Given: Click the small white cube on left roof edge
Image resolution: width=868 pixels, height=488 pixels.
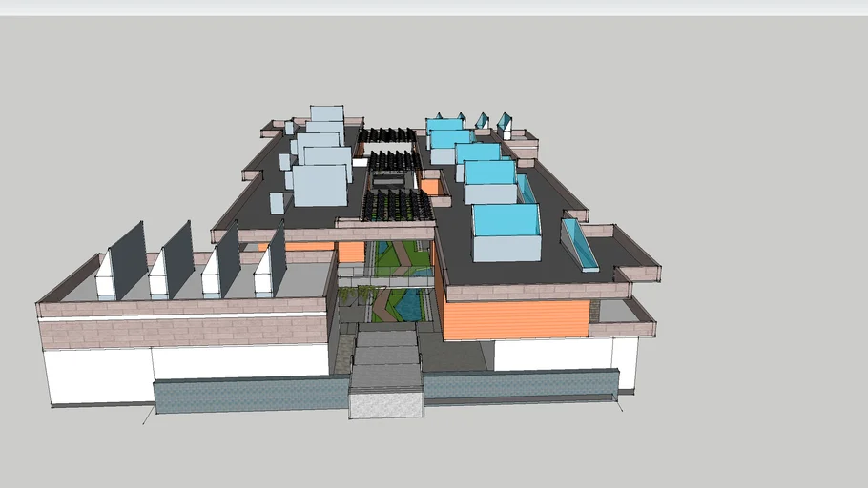Looking at the screenshot, I should (277, 203).
